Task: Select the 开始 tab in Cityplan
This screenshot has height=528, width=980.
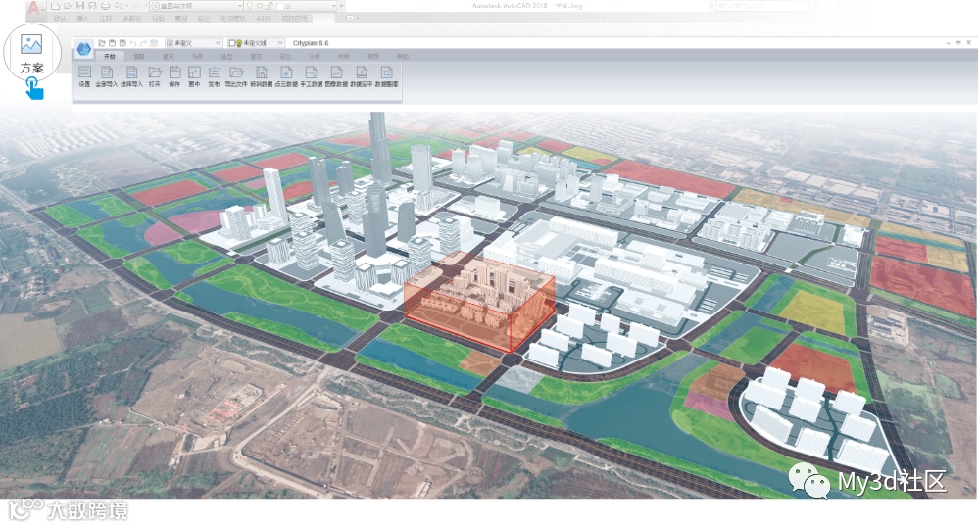Action: [x=110, y=56]
